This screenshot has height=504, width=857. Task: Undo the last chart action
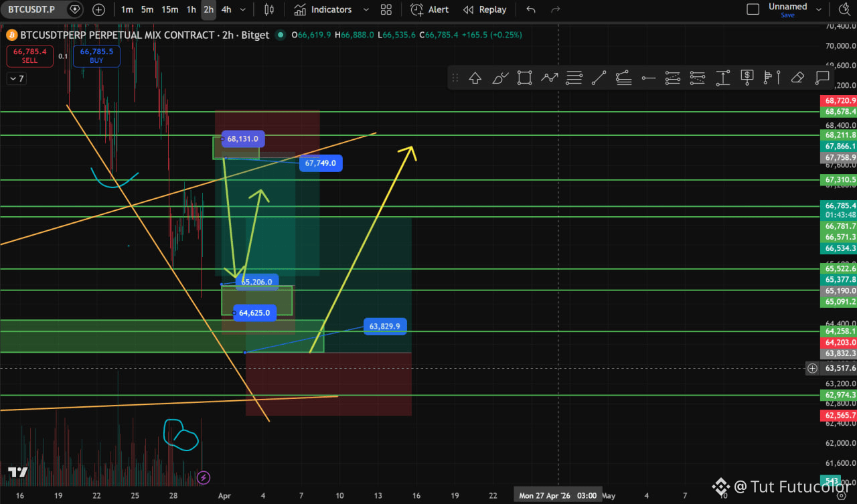pos(531,9)
